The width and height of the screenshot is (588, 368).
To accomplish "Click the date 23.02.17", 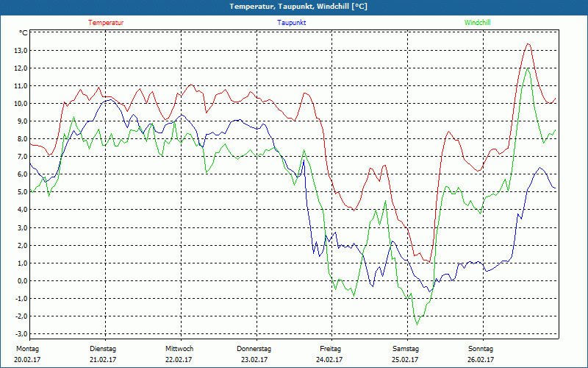I will pos(254,360).
